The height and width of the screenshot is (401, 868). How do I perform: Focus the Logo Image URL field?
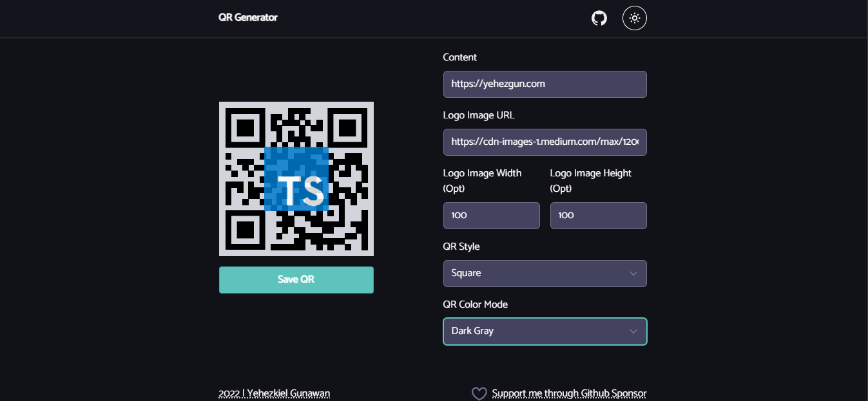545,142
